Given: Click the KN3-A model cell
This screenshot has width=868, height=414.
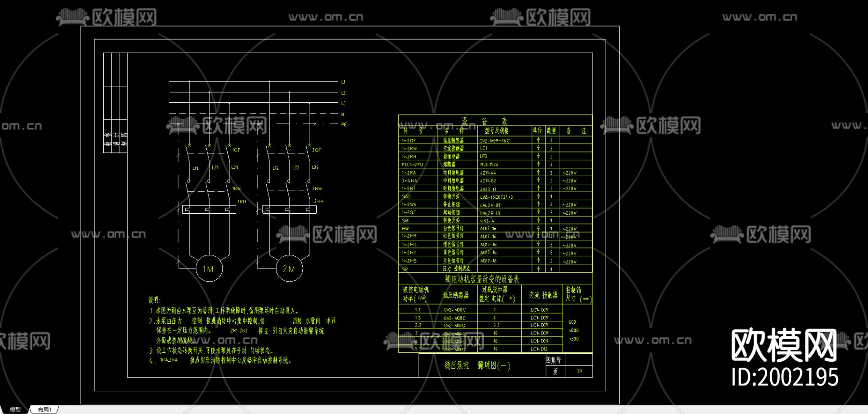Looking at the screenshot, I should click(x=487, y=221).
